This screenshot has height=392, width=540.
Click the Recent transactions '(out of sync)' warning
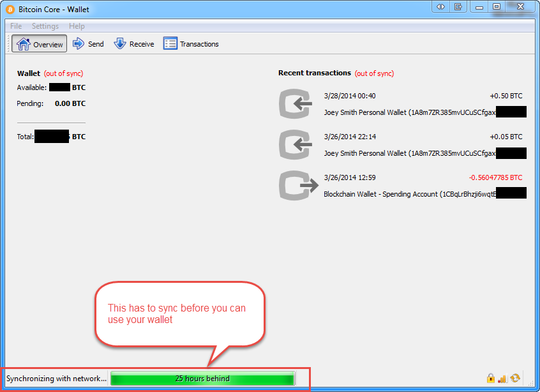coord(374,73)
